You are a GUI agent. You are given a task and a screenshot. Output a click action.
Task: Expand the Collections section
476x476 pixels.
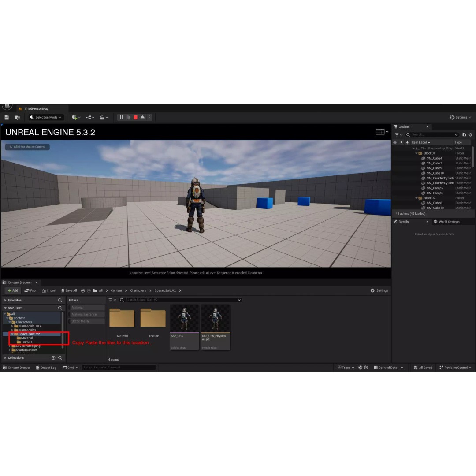pos(5,358)
